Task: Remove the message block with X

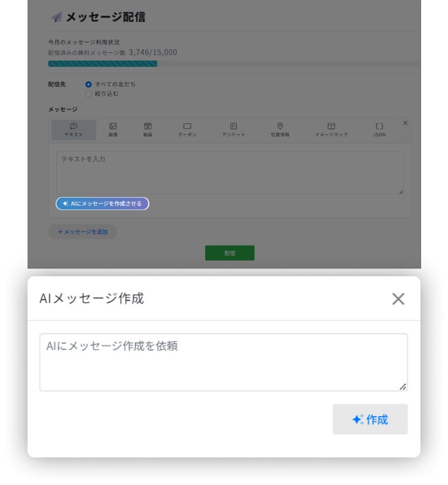Action: pyautogui.click(x=405, y=123)
